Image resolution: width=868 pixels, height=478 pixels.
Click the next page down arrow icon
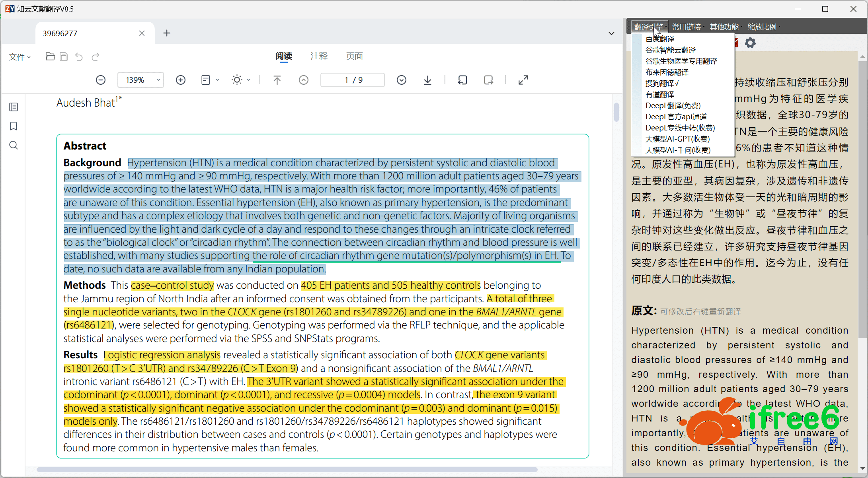click(x=402, y=80)
